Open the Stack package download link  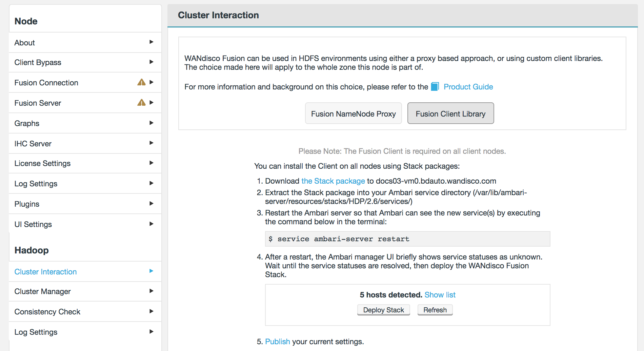[x=333, y=181]
